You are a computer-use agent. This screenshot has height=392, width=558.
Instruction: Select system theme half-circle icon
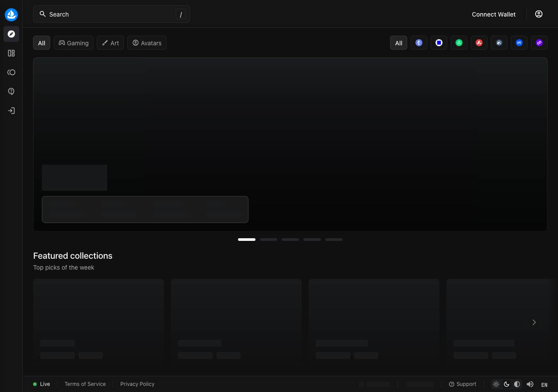(517, 384)
